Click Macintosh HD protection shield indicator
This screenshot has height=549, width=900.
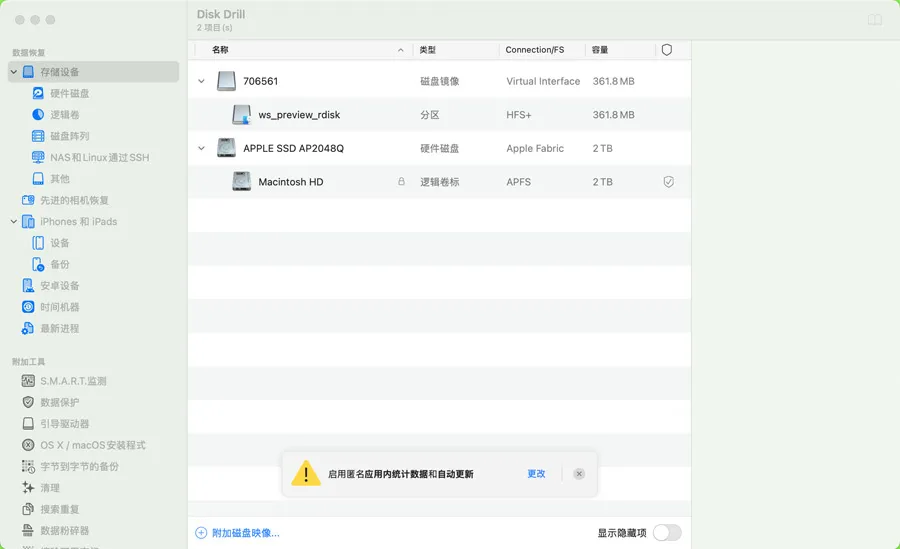(668, 182)
